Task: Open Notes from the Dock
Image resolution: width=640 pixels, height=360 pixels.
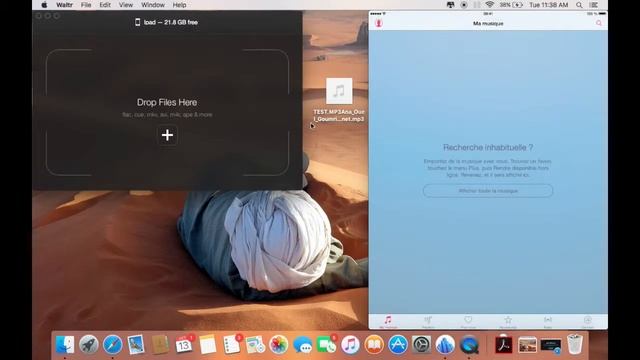Action: click(208, 345)
